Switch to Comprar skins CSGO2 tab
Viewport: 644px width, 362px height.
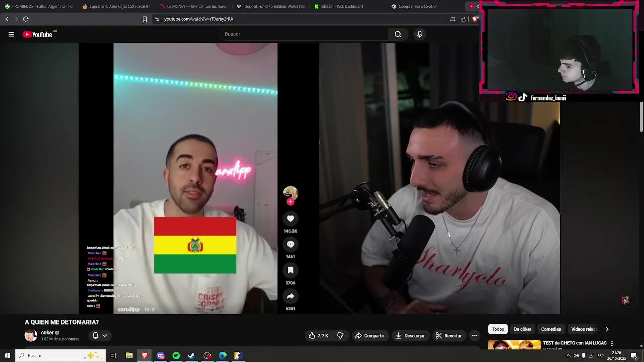click(x=425, y=7)
